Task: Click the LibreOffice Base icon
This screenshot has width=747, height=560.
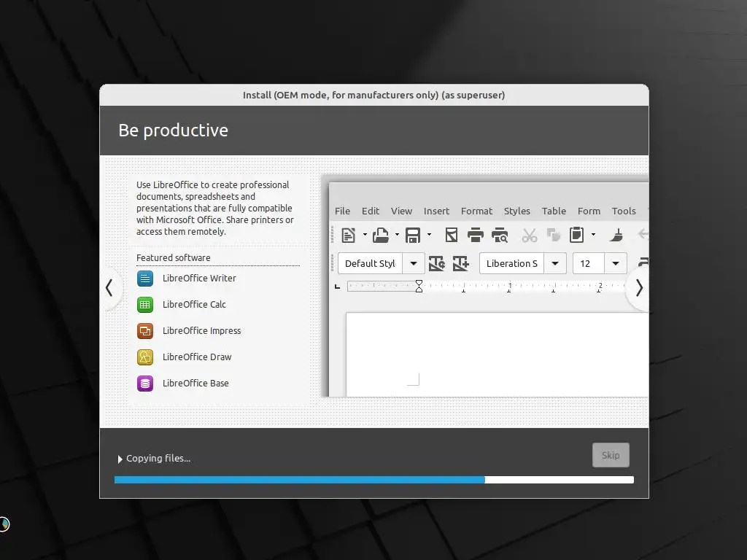Action: click(145, 383)
